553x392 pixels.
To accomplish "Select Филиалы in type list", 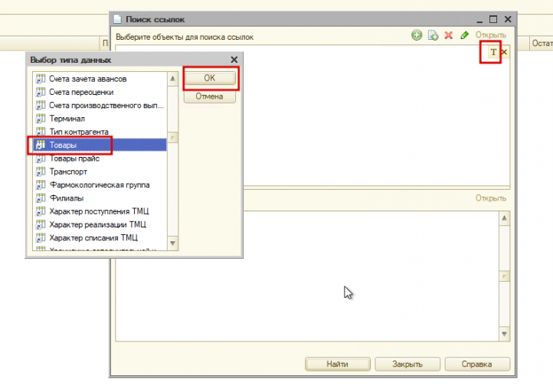I will 100,198.
